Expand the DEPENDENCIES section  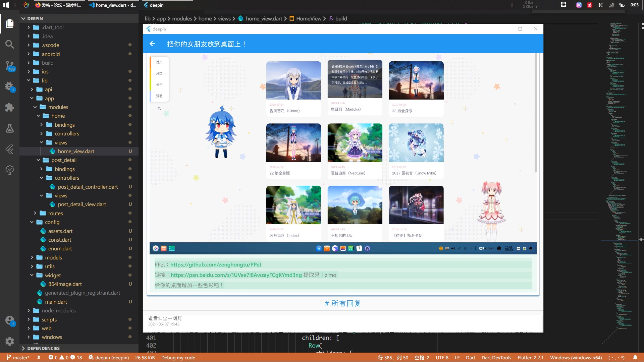43,348
